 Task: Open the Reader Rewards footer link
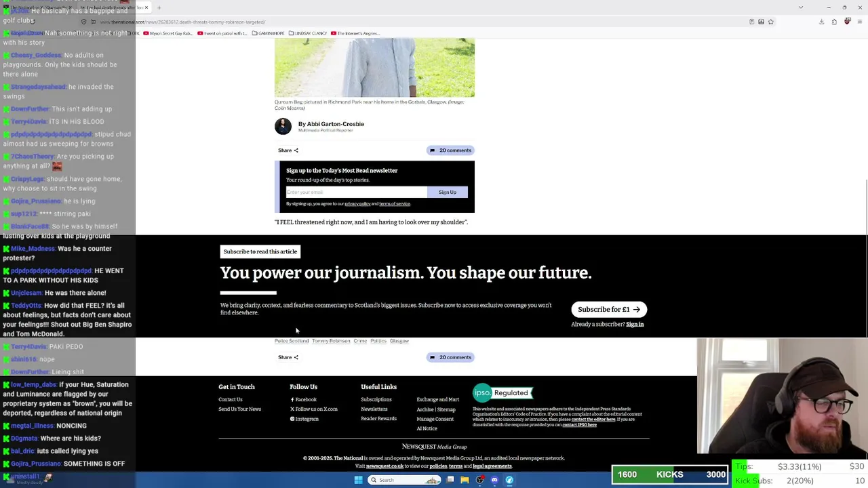click(x=379, y=419)
